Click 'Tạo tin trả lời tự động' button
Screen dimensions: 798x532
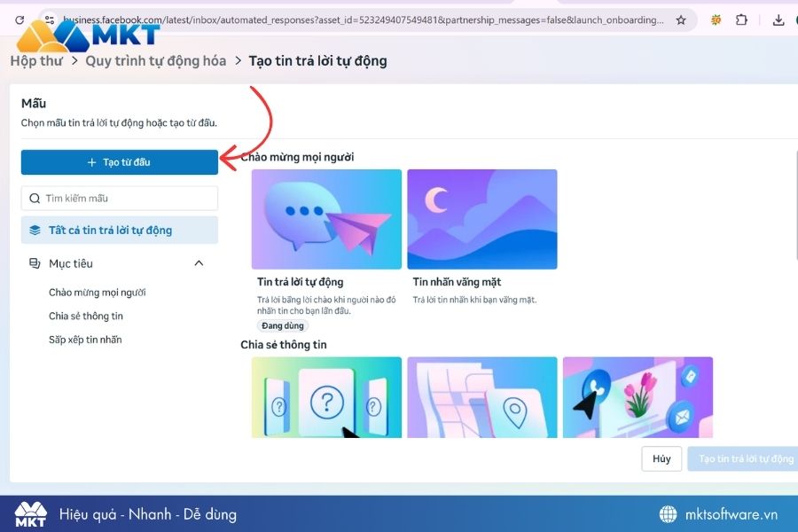tap(745, 458)
